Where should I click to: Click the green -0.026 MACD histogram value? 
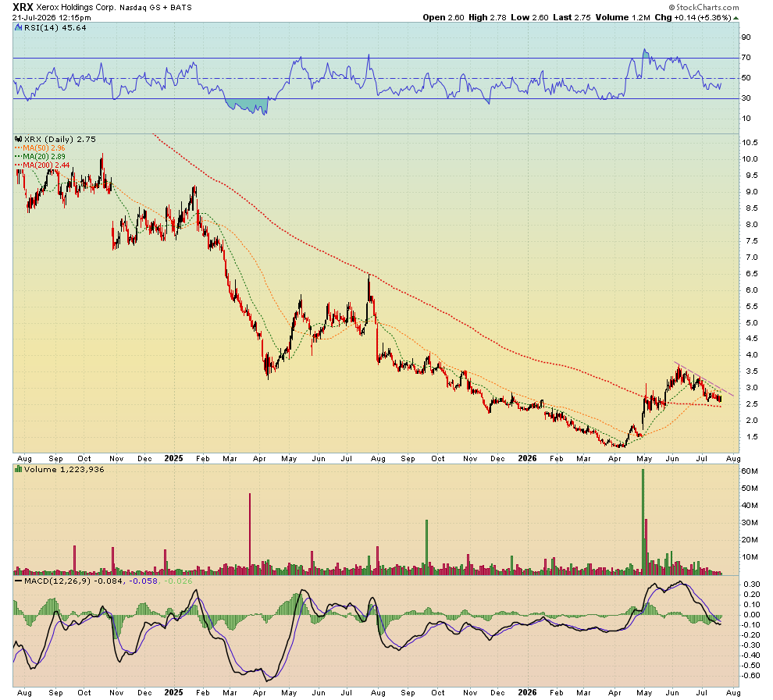click(x=177, y=581)
